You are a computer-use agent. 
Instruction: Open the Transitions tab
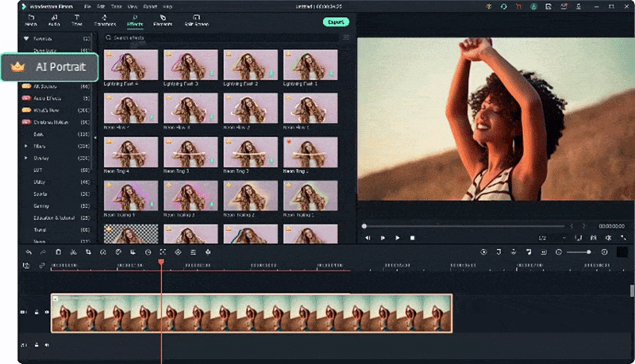[105, 21]
